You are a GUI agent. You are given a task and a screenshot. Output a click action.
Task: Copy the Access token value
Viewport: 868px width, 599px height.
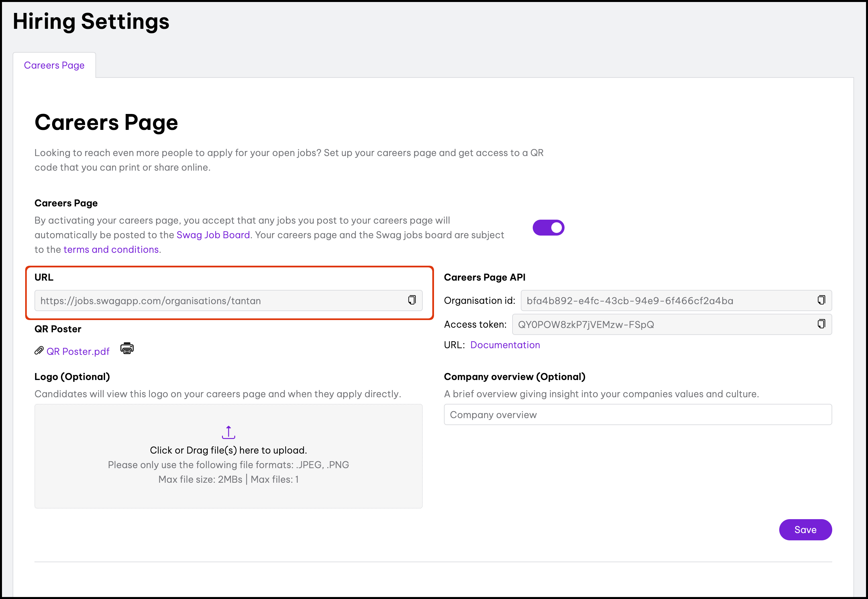(821, 324)
